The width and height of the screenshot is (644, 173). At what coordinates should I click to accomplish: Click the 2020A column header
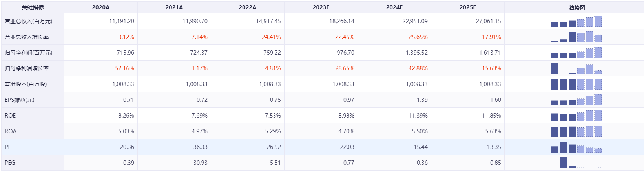101,7
